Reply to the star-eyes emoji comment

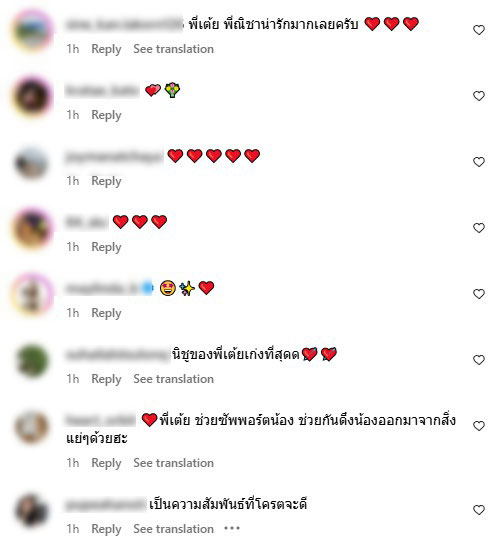tap(106, 313)
